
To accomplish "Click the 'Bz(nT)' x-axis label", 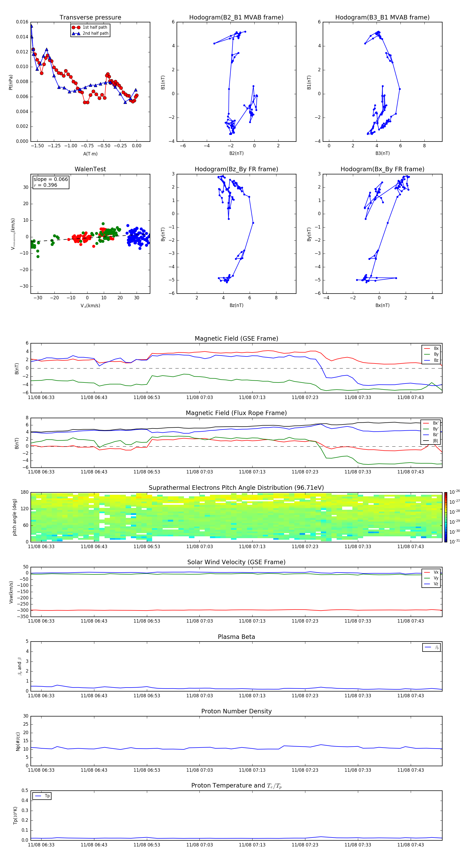I will [236, 305].
